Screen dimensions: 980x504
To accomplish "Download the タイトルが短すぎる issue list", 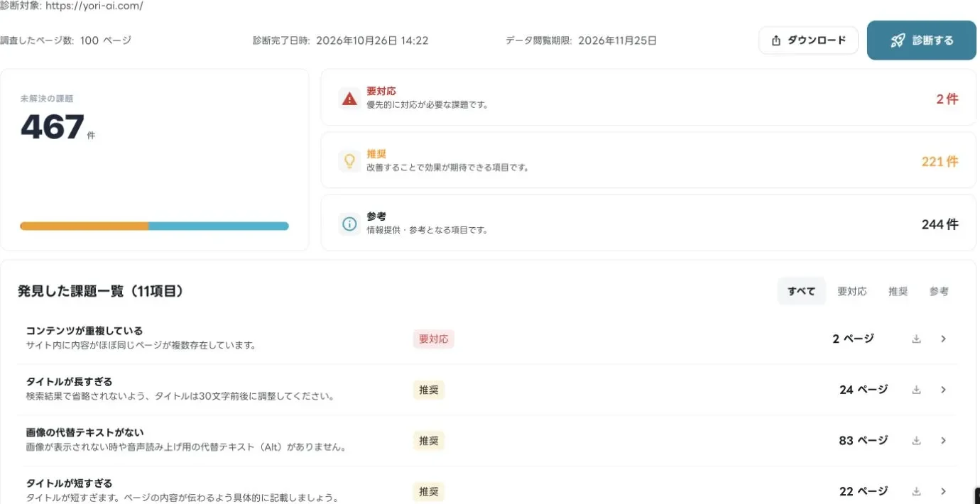I will tap(916, 491).
